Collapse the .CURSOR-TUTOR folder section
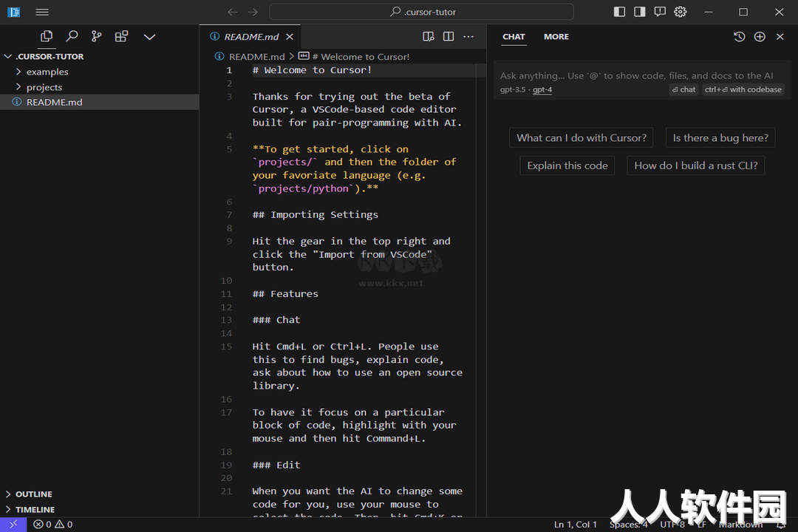 100,56
